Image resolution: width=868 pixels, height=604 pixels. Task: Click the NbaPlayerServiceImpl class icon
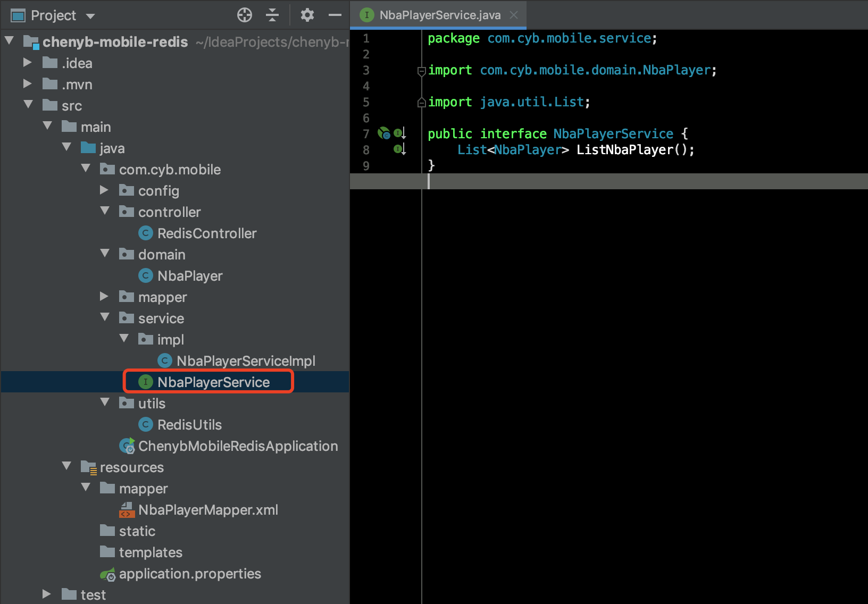click(x=165, y=360)
